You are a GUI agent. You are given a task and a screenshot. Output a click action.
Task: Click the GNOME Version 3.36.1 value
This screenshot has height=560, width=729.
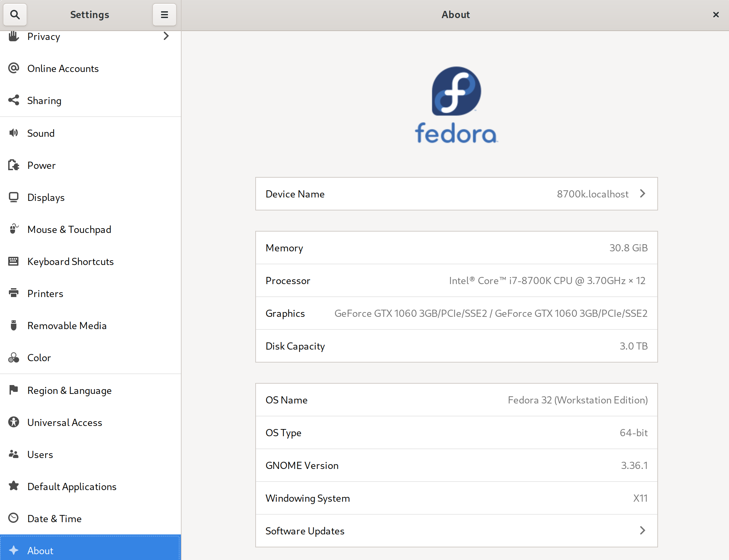tap(634, 466)
